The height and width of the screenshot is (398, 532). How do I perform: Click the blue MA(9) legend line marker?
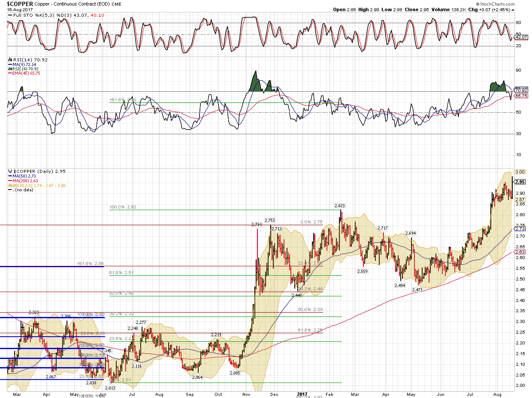click(10, 64)
